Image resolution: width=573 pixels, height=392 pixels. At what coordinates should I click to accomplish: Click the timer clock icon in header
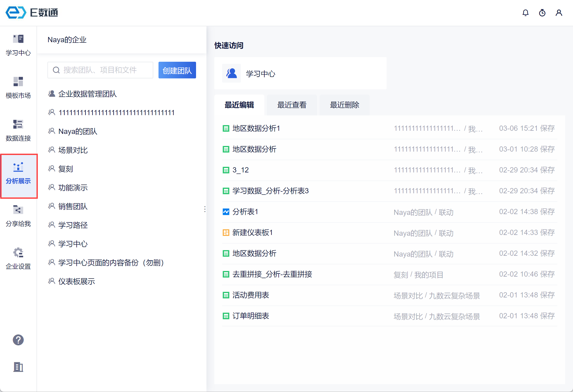542,13
